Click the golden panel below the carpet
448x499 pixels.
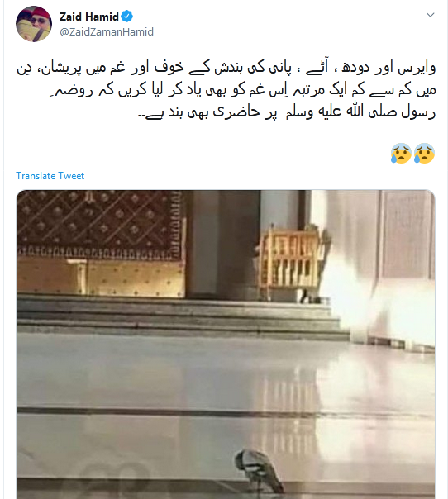tap(101, 278)
